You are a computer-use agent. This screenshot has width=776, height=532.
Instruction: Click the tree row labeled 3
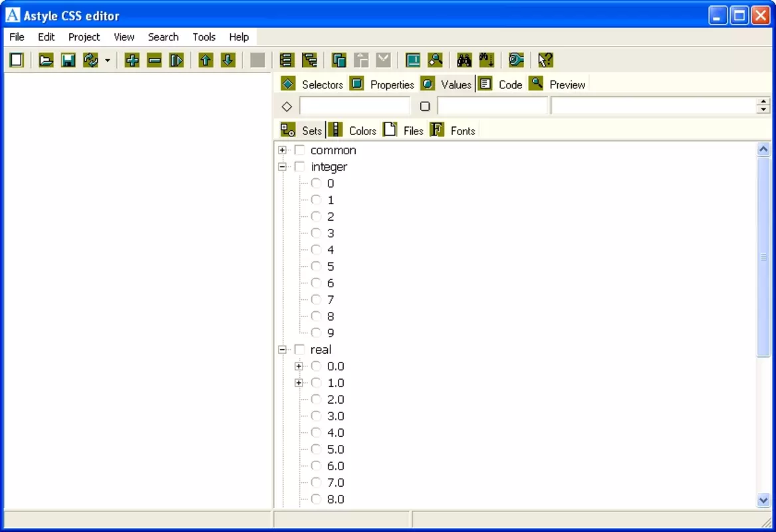click(x=330, y=233)
